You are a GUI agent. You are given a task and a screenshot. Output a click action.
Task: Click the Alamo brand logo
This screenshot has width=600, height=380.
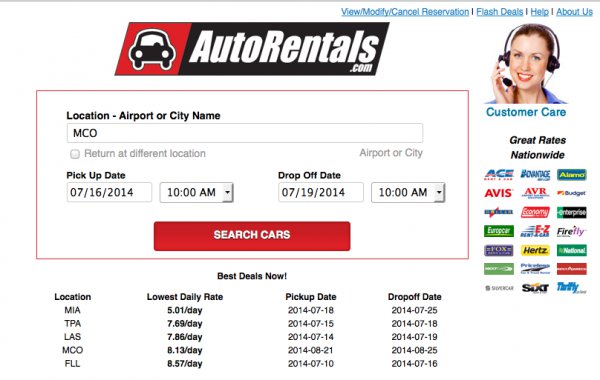(x=572, y=175)
